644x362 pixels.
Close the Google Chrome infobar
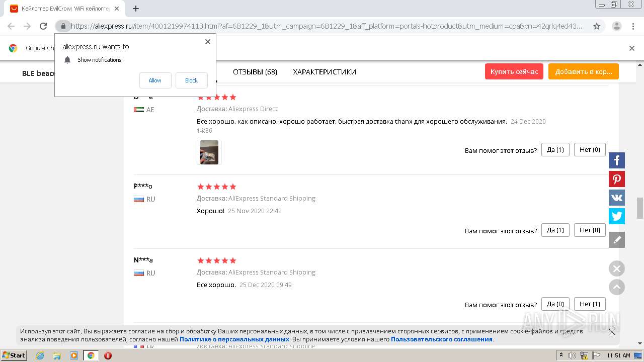pyautogui.click(x=632, y=48)
